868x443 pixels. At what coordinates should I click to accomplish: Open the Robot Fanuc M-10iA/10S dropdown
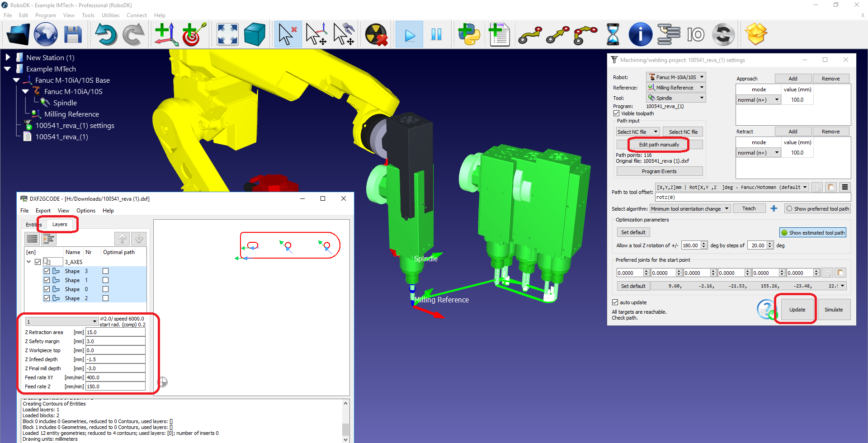click(x=676, y=77)
